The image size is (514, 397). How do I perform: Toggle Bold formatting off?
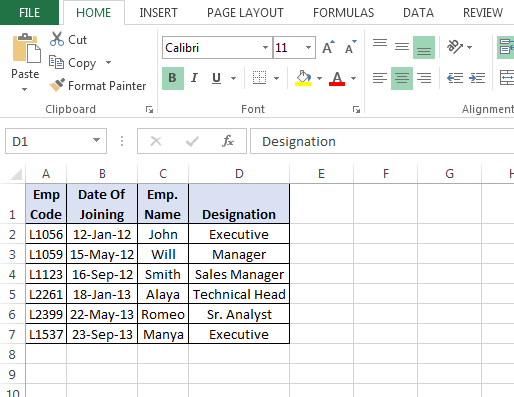pos(173,78)
